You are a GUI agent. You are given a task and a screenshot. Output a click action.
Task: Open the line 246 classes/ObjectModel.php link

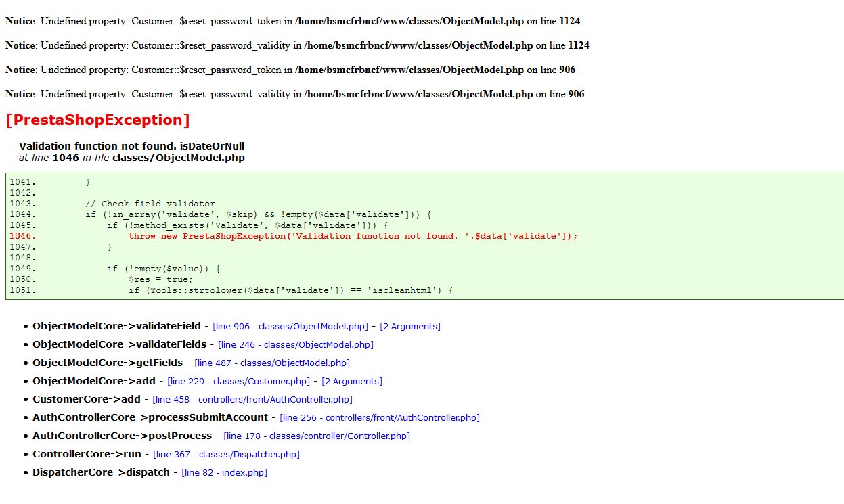(296, 344)
